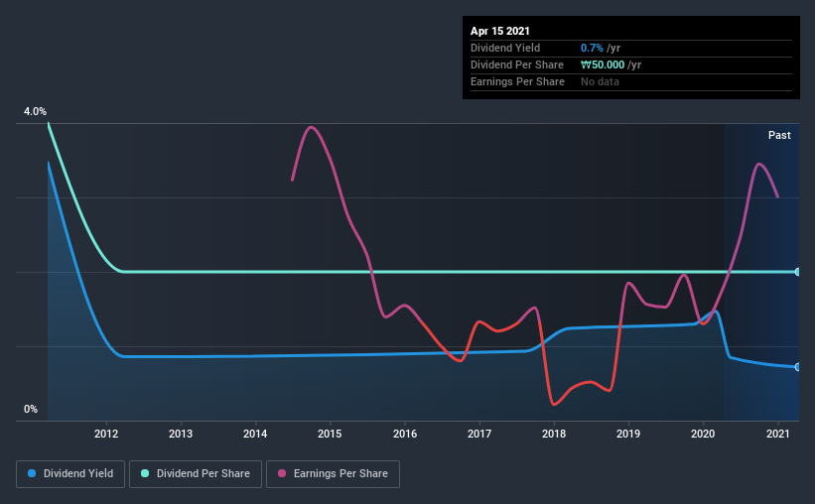The image size is (815, 504).
Task: Click the pink Earnings Per Share legend dot
Action: (x=282, y=473)
